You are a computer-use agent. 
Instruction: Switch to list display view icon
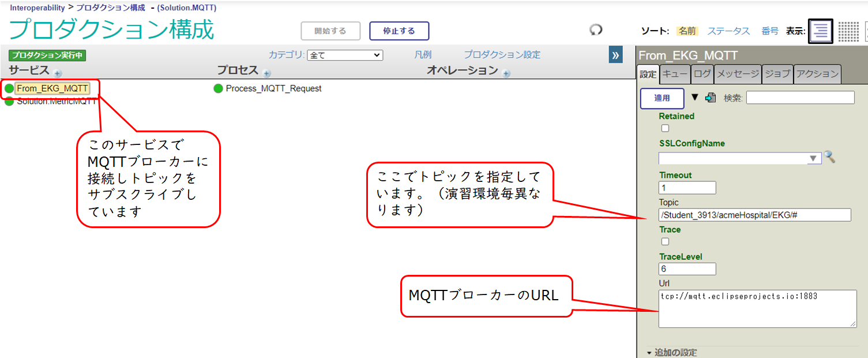tap(820, 31)
